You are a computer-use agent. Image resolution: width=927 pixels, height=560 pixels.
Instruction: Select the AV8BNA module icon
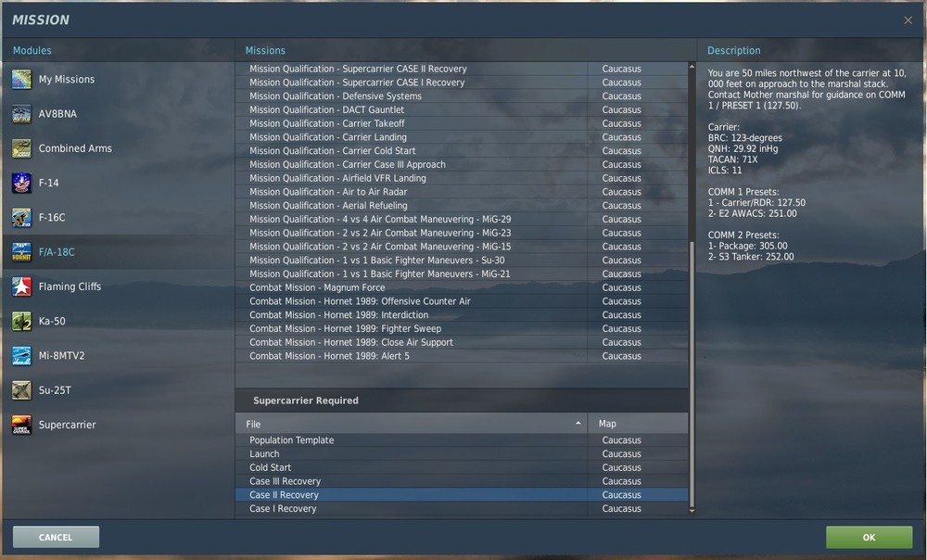[x=21, y=114]
